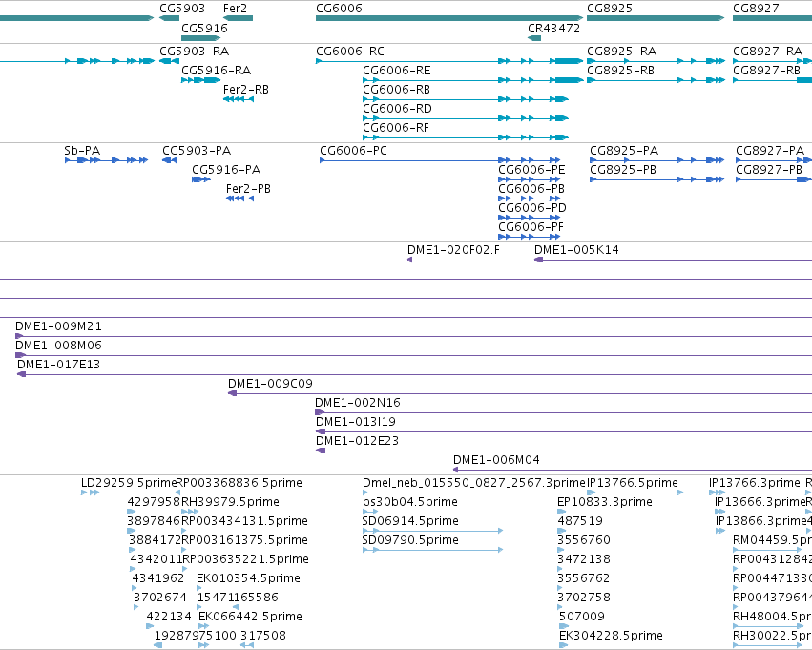This screenshot has width=812, height=650.
Task: Click the Fer2 gene bar
Action: 238,18
